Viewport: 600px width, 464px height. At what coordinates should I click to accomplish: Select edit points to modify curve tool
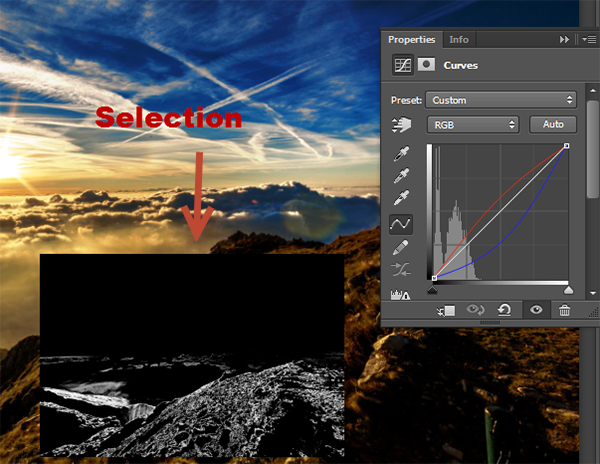coord(401,225)
